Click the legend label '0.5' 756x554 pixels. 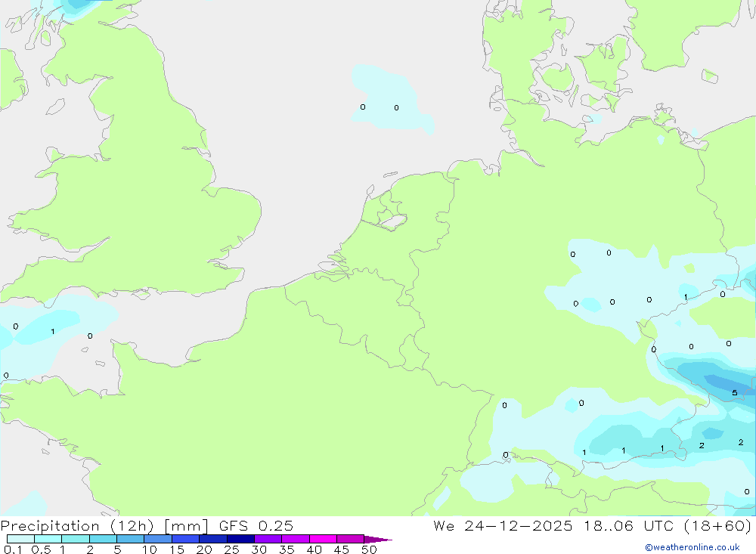(x=41, y=549)
